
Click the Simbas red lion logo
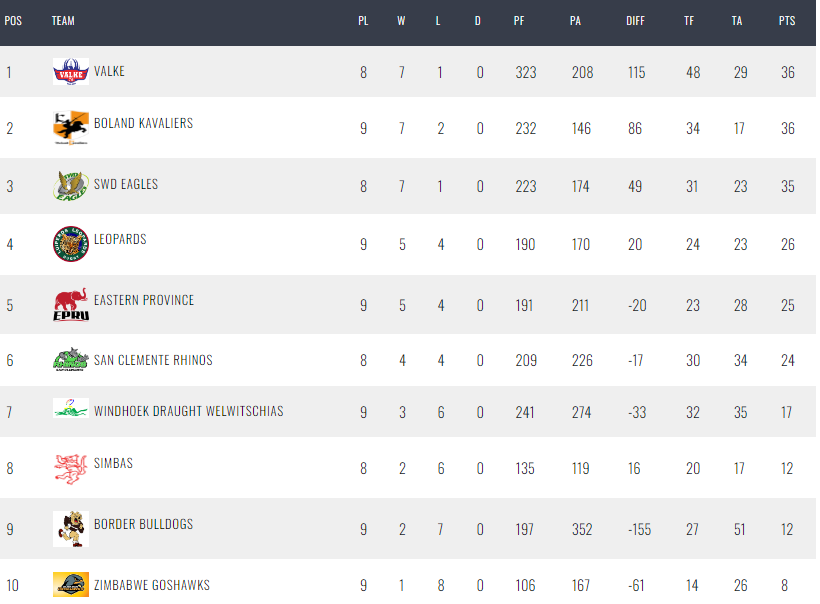point(71,469)
